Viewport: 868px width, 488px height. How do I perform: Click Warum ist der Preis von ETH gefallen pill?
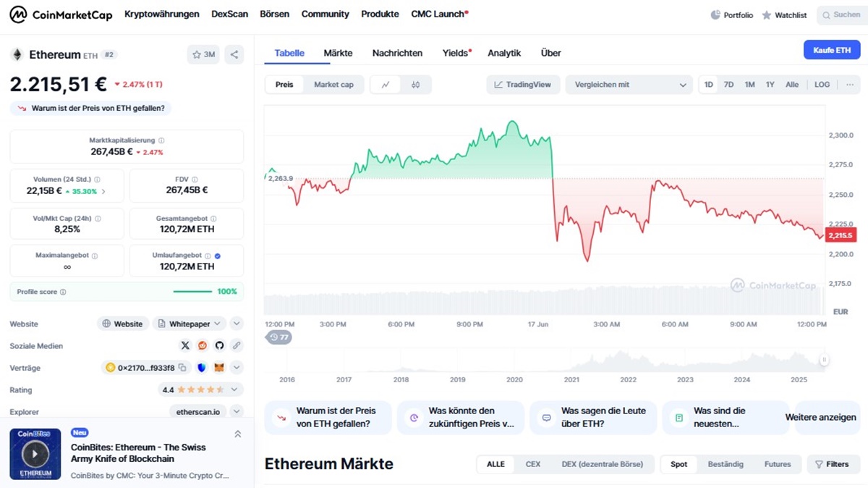click(90, 109)
